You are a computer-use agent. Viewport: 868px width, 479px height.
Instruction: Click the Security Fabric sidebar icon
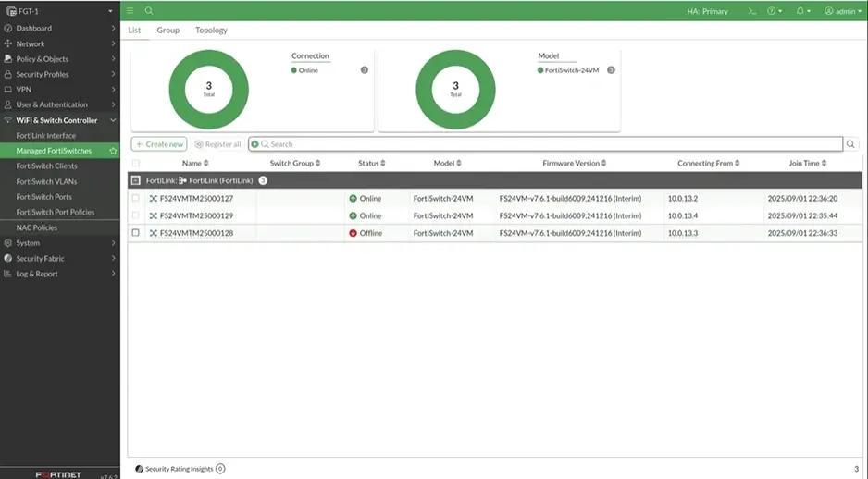pos(7,258)
